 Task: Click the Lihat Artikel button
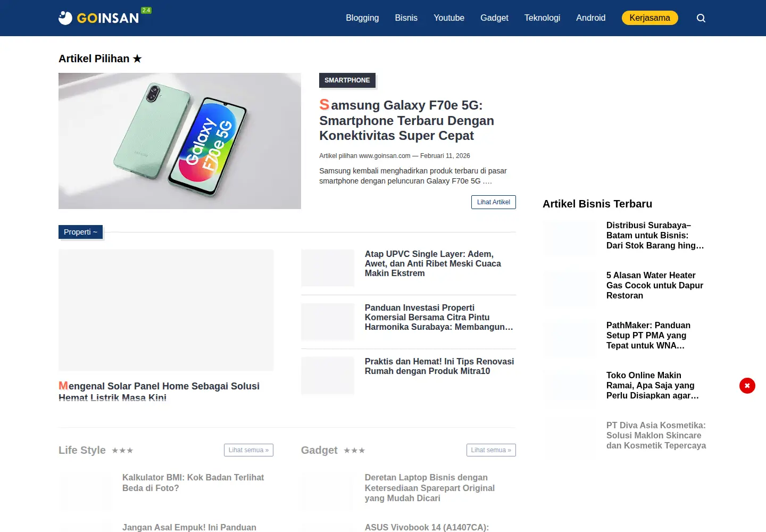pyautogui.click(x=494, y=202)
